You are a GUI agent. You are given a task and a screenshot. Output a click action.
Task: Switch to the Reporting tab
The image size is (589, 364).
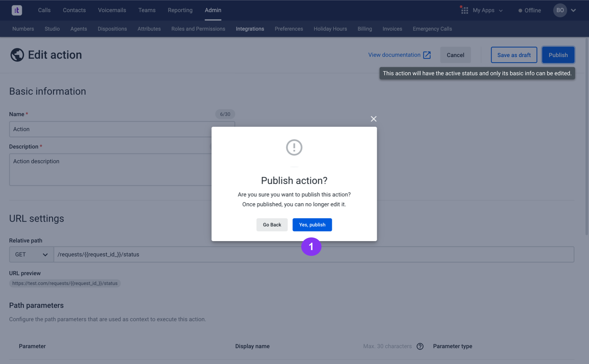pyautogui.click(x=180, y=10)
